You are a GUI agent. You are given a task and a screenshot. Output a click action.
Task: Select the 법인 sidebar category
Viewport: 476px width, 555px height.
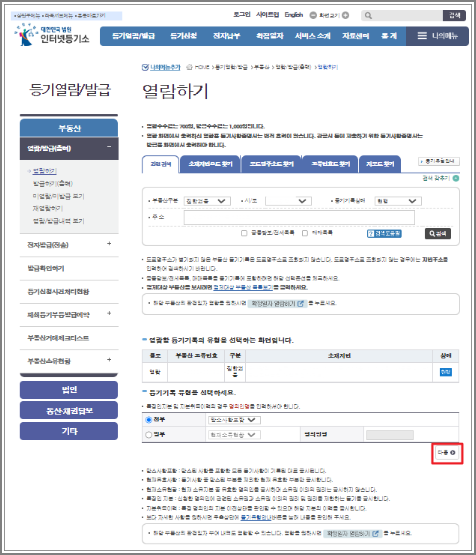(69, 390)
